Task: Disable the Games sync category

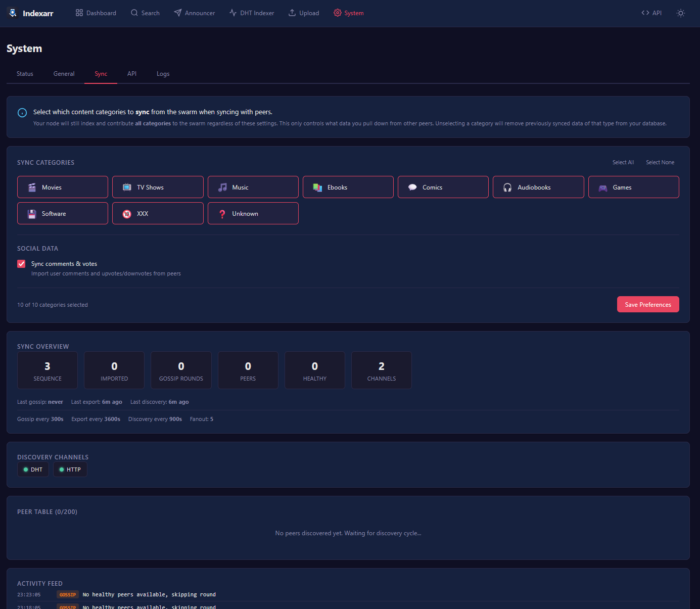Action: [633, 187]
